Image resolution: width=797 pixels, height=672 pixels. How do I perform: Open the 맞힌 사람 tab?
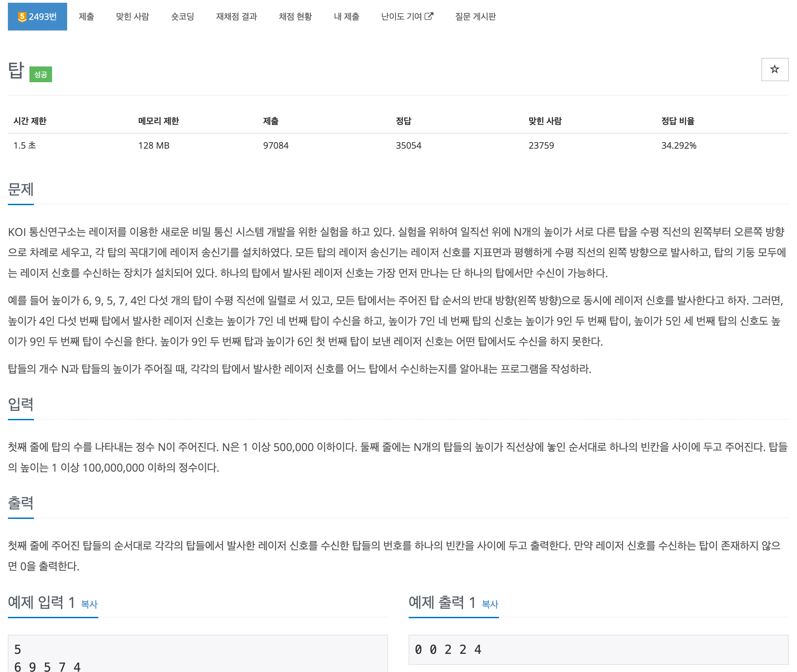click(x=132, y=17)
